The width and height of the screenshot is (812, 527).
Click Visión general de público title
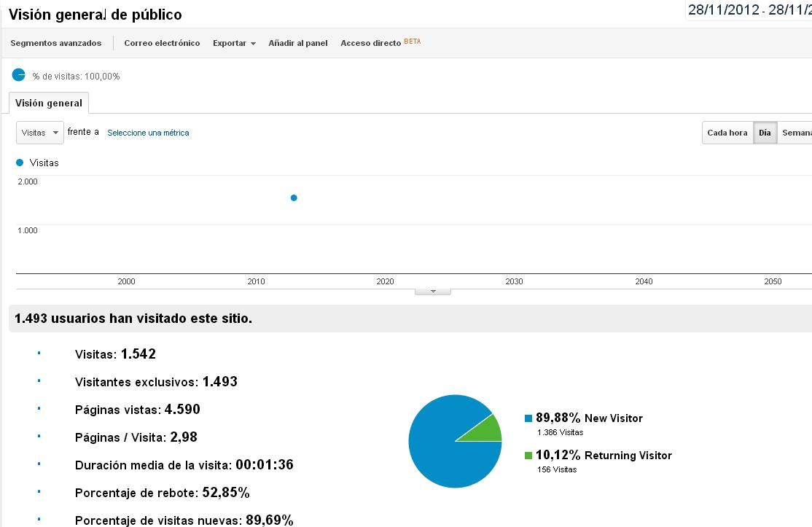coord(95,15)
